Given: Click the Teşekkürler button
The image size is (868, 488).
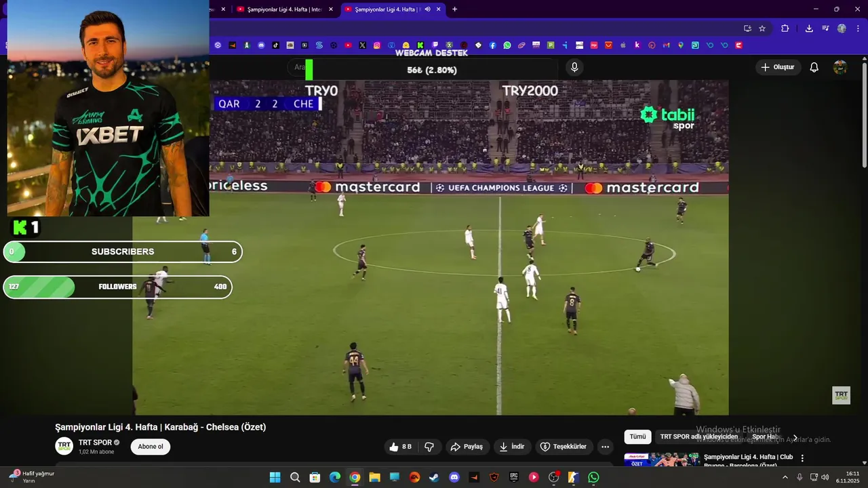Looking at the screenshot, I should tap(563, 447).
